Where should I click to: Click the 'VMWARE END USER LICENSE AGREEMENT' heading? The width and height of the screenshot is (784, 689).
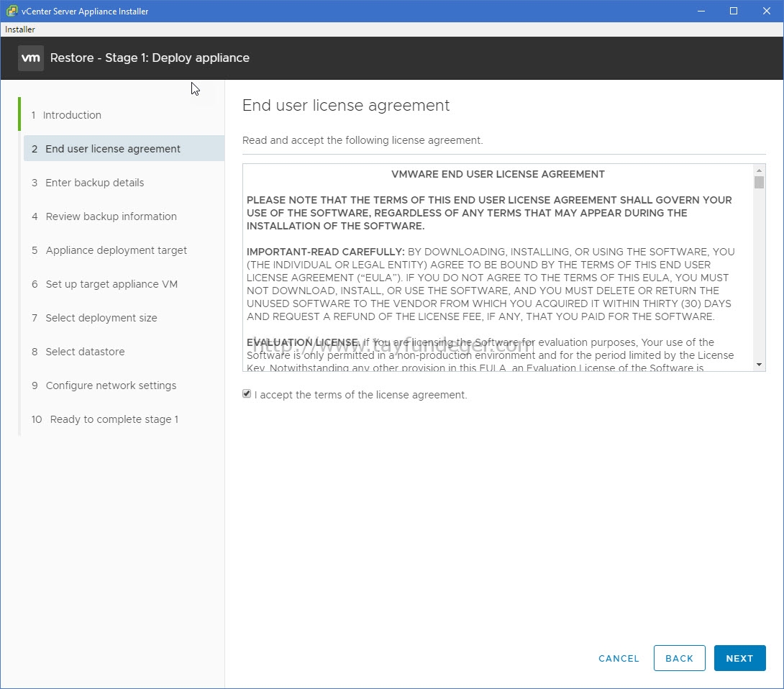pyautogui.click(x=498, y=174)
